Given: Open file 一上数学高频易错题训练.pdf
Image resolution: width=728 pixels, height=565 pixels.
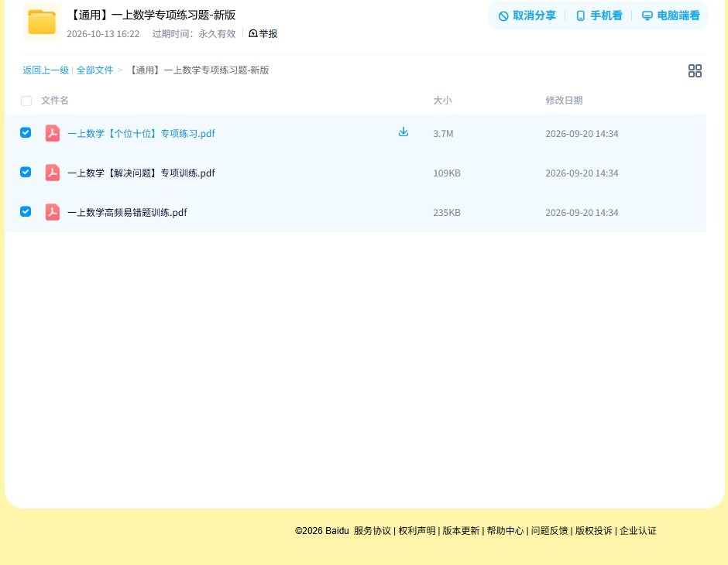Looking at the screenshot, I should click(x=127, y=212).
